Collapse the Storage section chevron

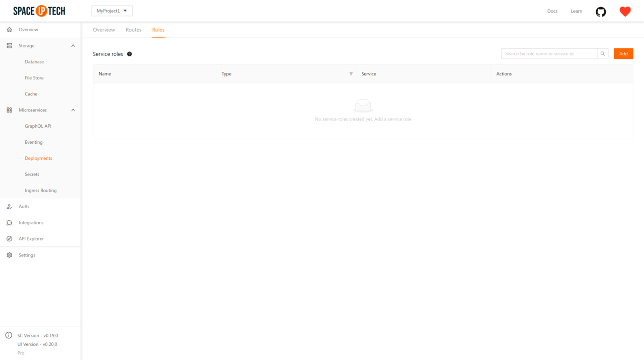(x=73, y=46)
